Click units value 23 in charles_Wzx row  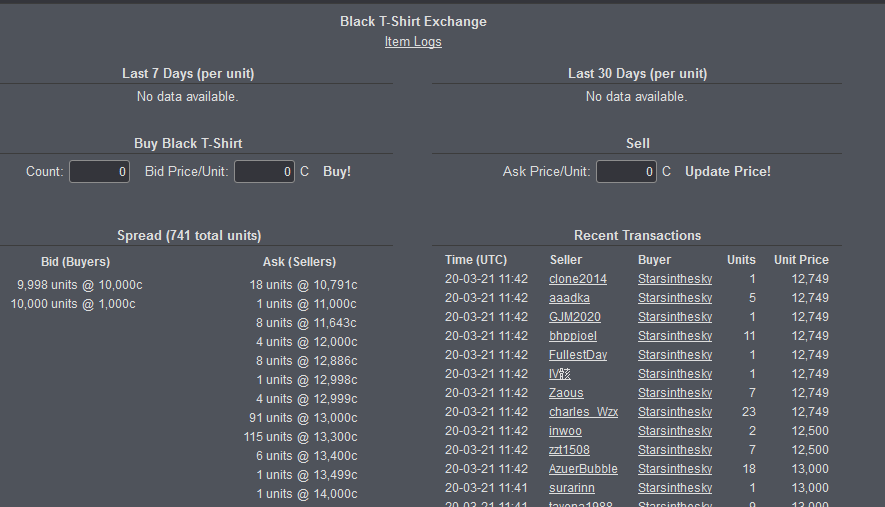pos(748,412)
